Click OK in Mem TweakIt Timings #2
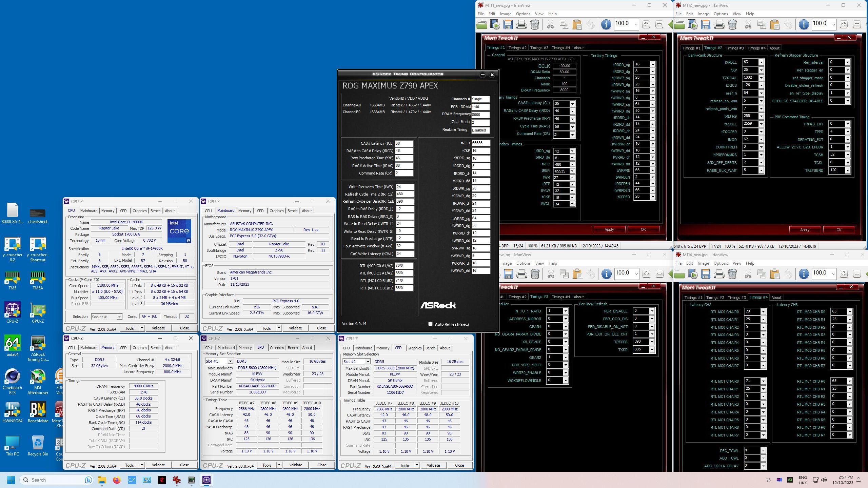 pos(839,230)
